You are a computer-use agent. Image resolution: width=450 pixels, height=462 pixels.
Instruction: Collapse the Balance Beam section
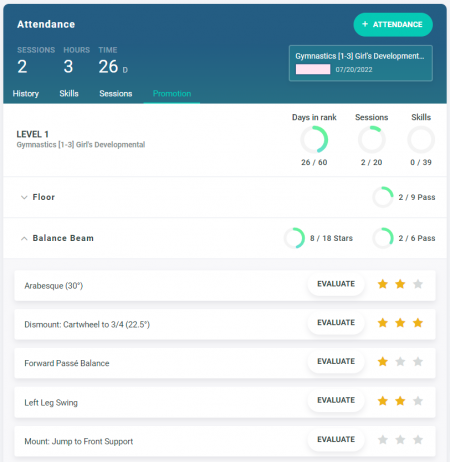(x=24, y=238)
